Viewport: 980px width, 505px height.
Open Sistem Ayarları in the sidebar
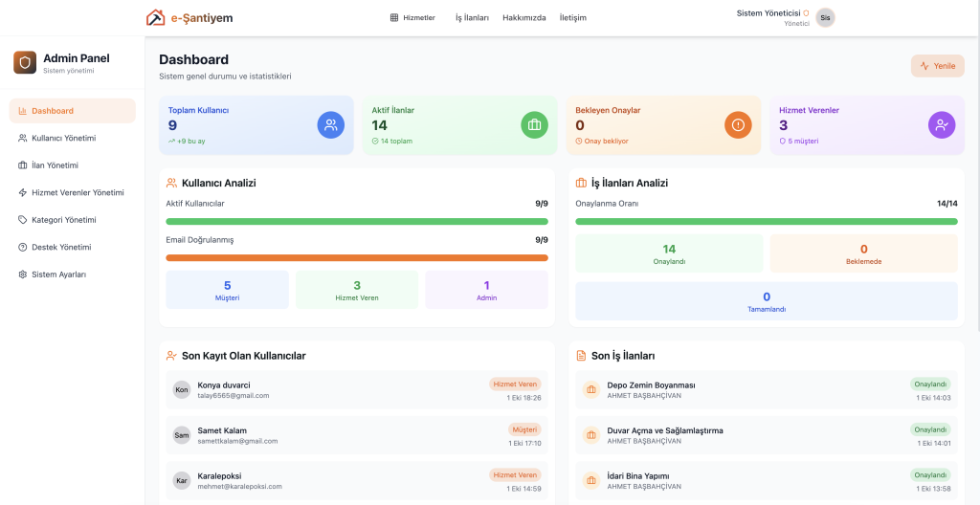tap(58, 274)
